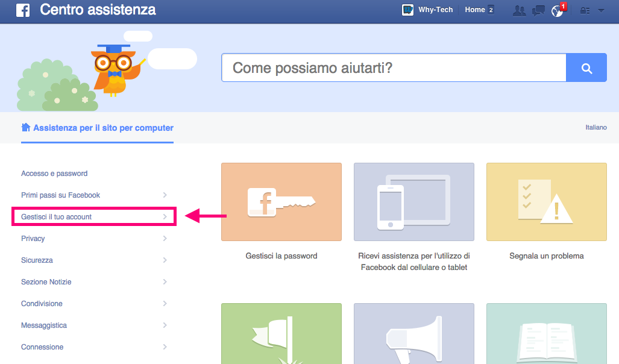Image resolution: width=619 pixels, height=364 pixels.
Task: Select Assistenza per il sito per computer tab
Action: pyautogui.click(x=97, y=128)
